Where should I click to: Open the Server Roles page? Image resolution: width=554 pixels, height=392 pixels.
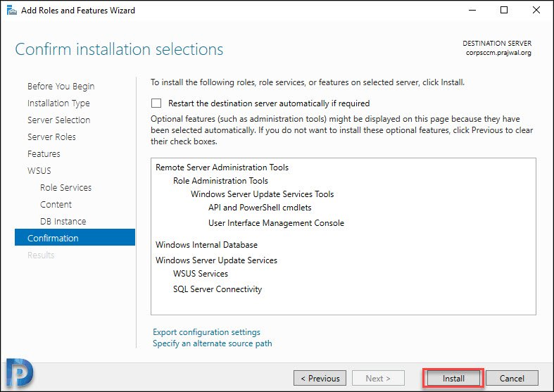point(51,137)
